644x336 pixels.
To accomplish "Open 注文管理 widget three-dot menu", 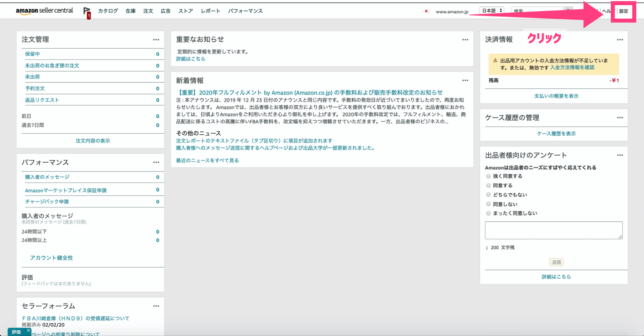I will [x=156, y=40].
